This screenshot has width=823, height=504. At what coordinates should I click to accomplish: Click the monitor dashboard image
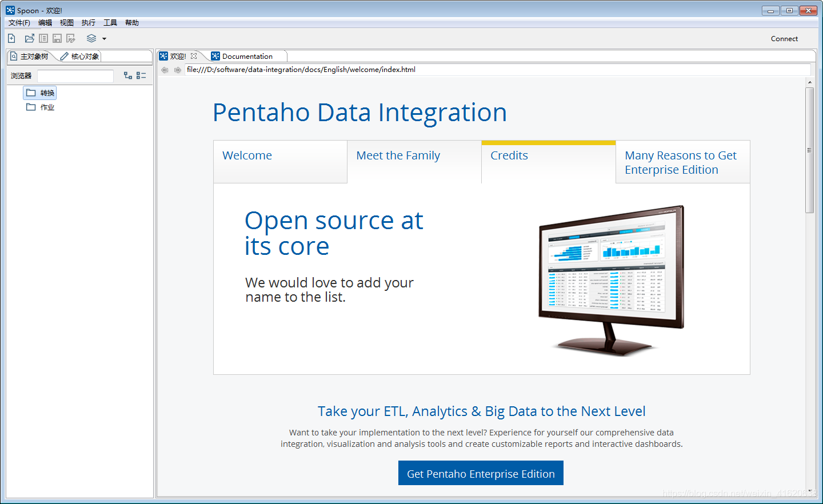click(x=611, y=279)
